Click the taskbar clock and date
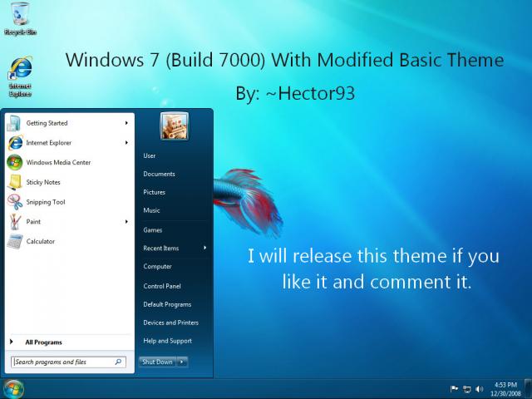 click(x=505, y=389)
